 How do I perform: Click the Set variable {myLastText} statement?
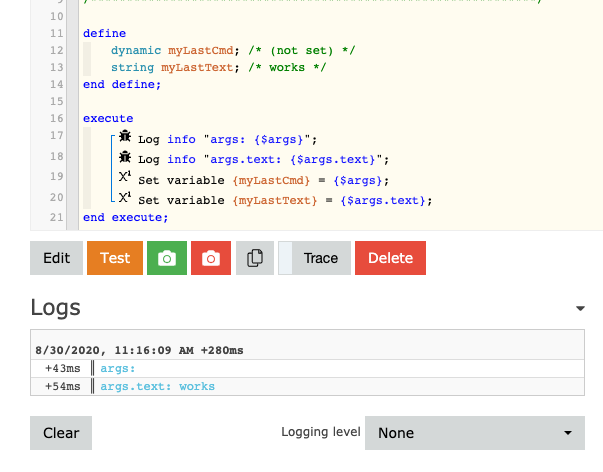pyautogui.click(x=285, y=200)
